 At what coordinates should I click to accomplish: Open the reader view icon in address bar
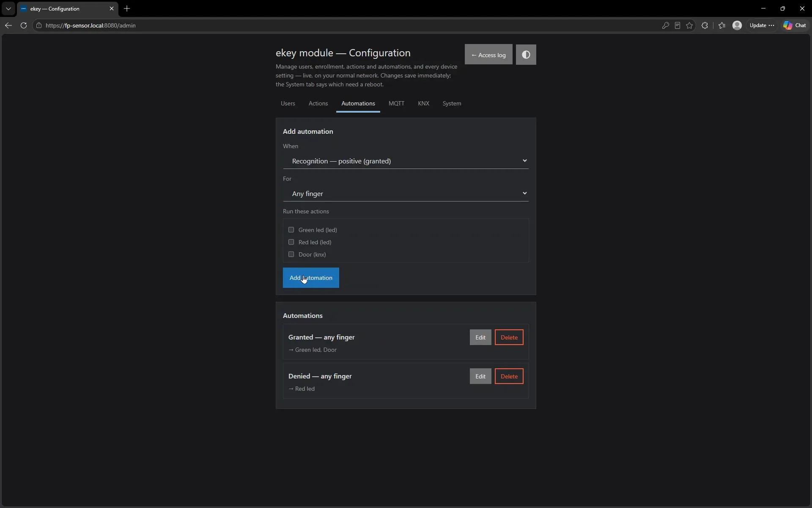(678, 25)
